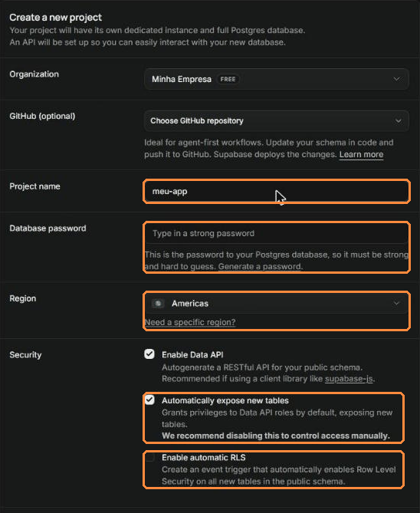Open the Choose GitHub repository dropdown
Viewport: 420px width, 513px height.
[277, 120]
